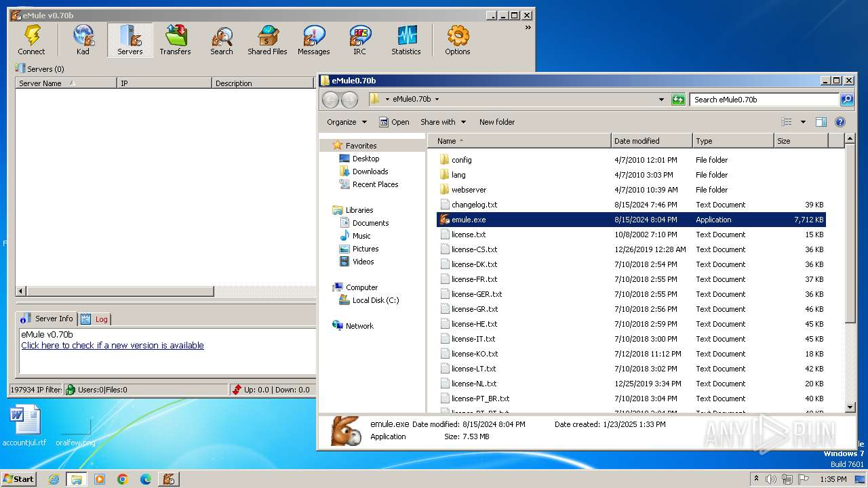Open eMule Options gear

click(457, 40)
